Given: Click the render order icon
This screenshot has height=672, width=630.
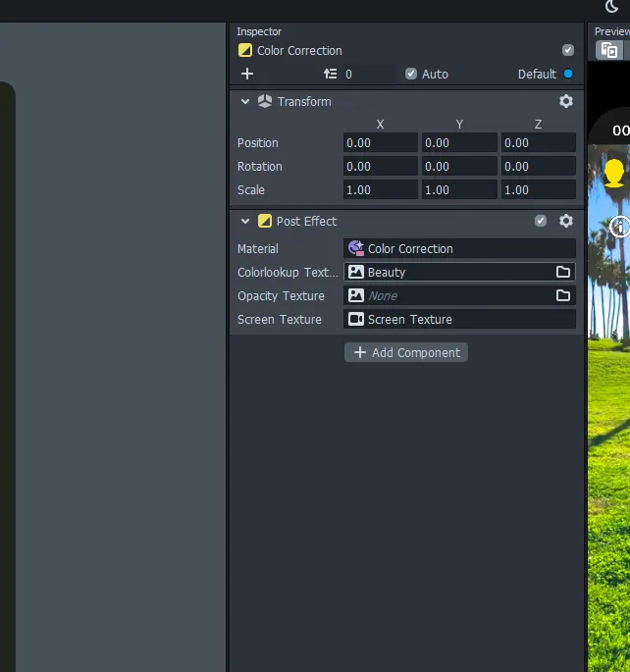Looking at the screenshot, I should 330,74.
